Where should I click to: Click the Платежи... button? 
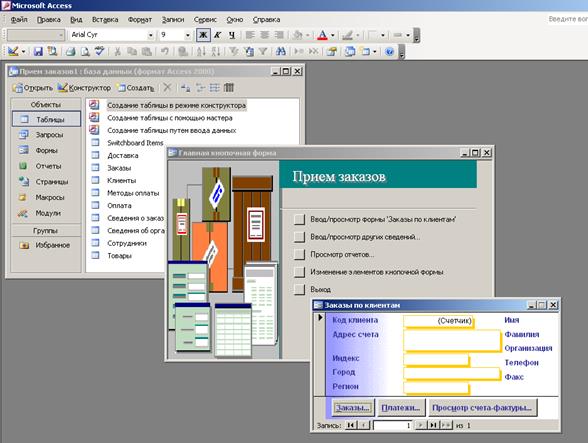(401, 408)
